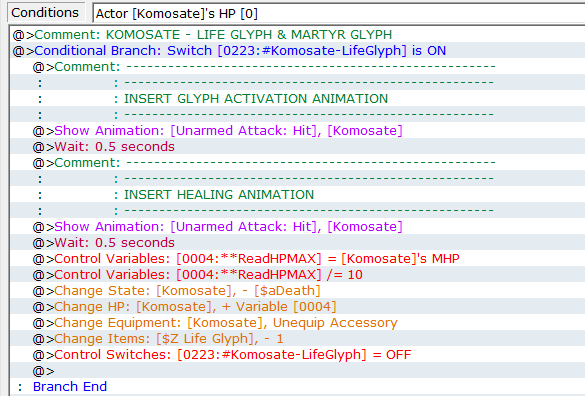The width and height of the screenshot is (585, 396).
Task: Select Control Switches Komosate-LifeGlyph = OFF line
Action: (x=298, y=355)
